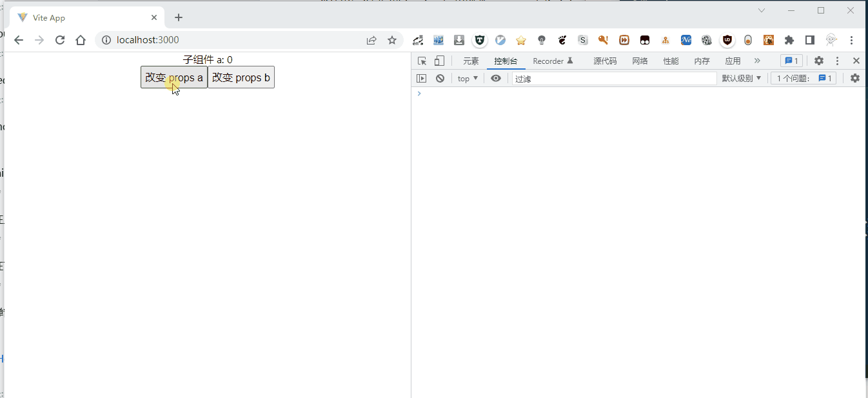The width and height of the screenshot is (868, 398).
Task: Open console settings gear
Action: pyautogui.click(x=855, y=78)
